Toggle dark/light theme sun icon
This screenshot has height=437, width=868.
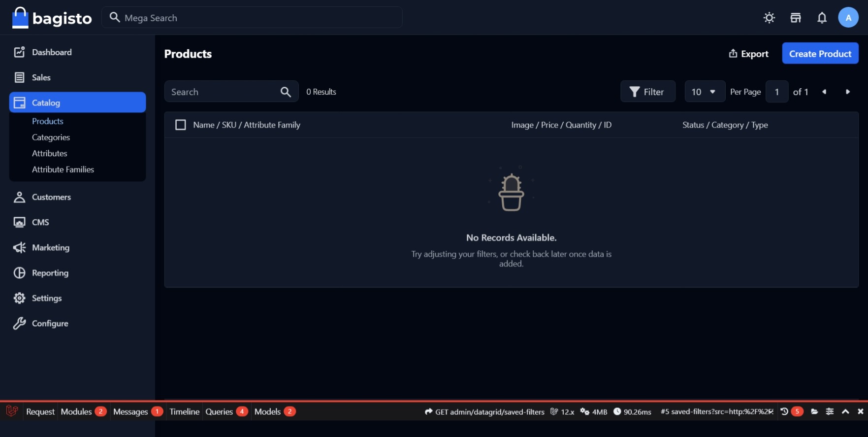[769, 18]
